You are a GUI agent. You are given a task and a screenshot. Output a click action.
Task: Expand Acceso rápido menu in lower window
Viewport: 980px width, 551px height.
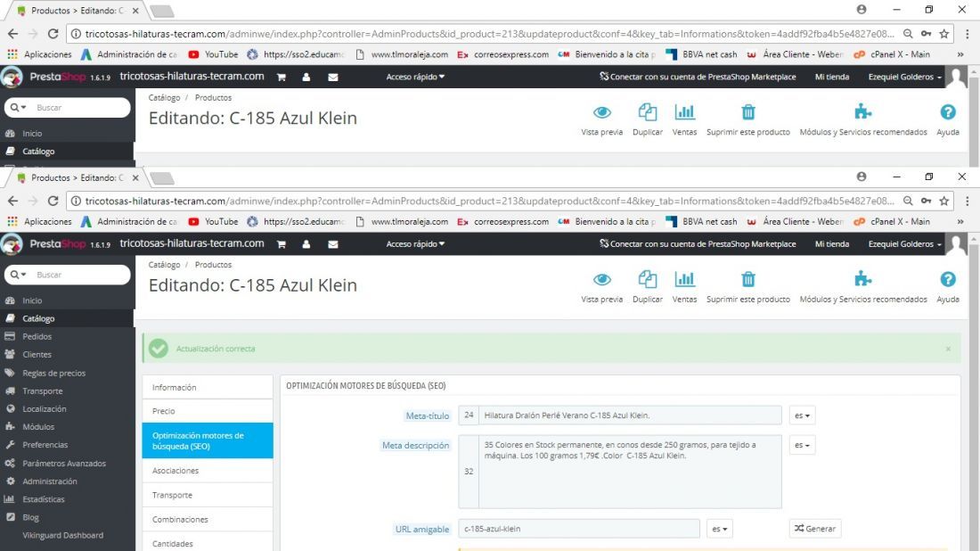(x=415, y=244)
